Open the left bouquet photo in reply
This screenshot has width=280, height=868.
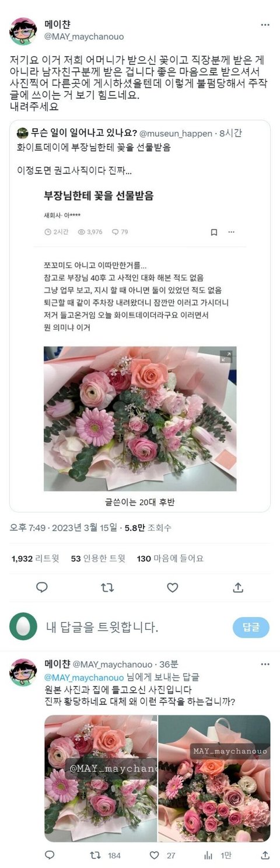101,778
